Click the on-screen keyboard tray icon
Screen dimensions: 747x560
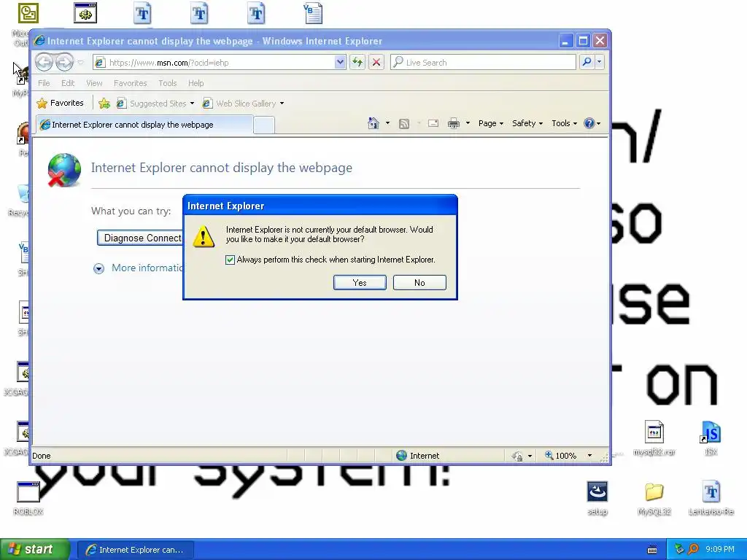652,550
